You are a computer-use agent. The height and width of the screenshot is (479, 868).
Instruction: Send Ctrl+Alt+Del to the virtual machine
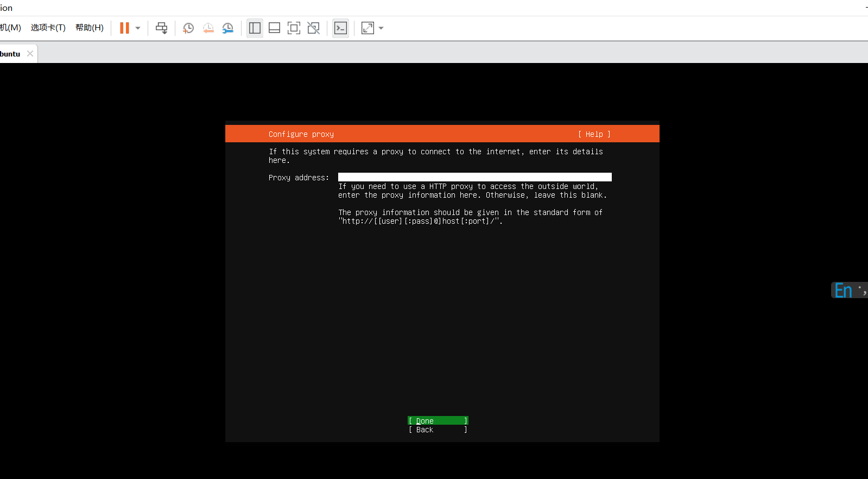click(162, 28)
